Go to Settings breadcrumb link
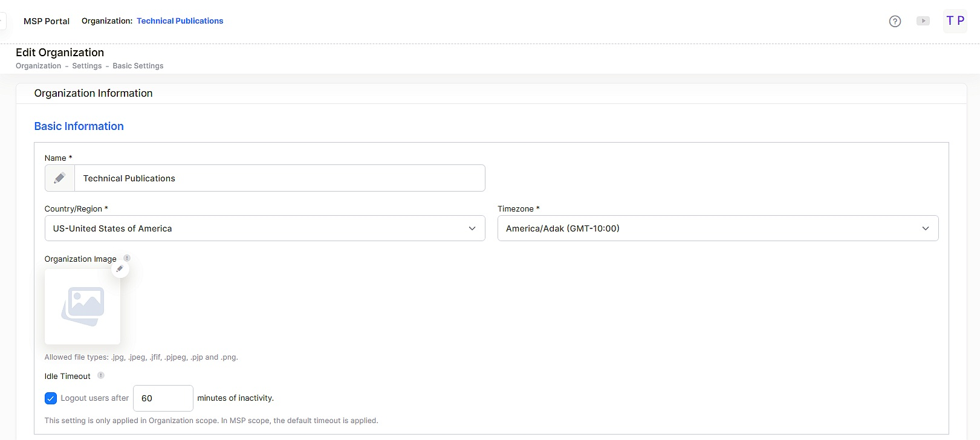980x440 pixels. [86, 66]
